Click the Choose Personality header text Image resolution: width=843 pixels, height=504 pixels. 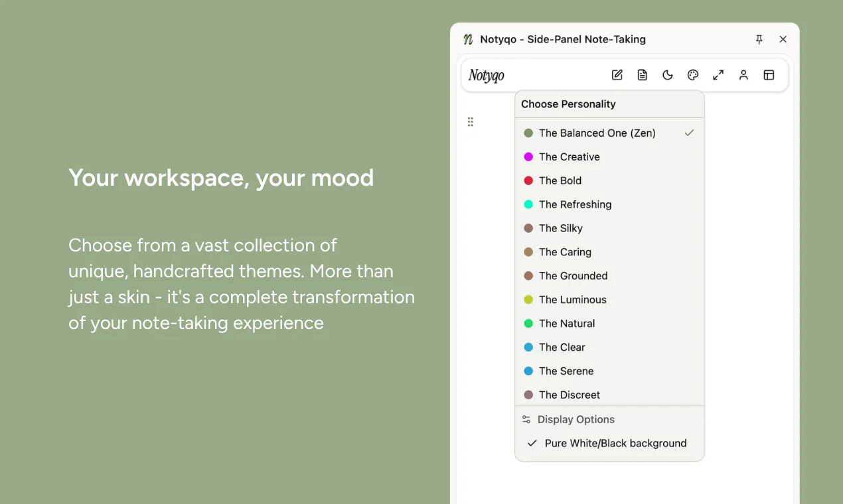(x=568, y=104)
